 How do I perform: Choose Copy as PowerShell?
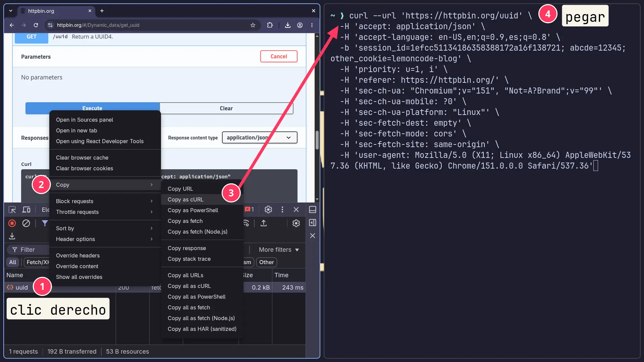(x=202, y=210)
